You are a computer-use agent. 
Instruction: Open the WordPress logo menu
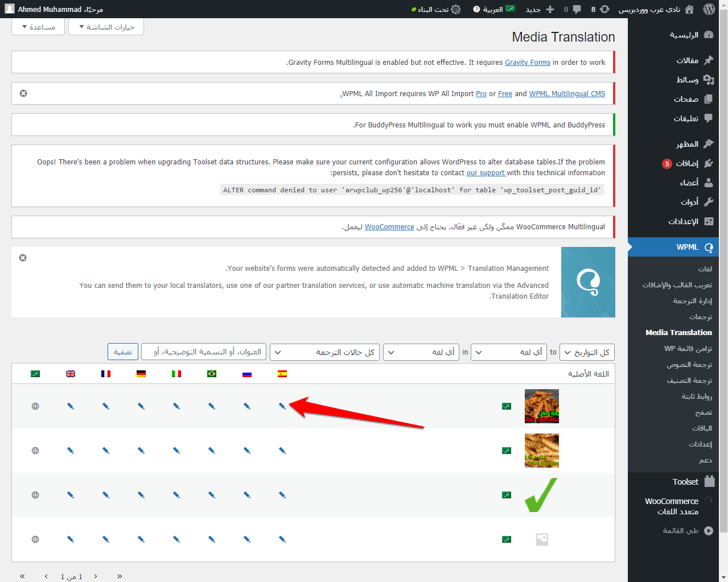(x=709, y=9)
